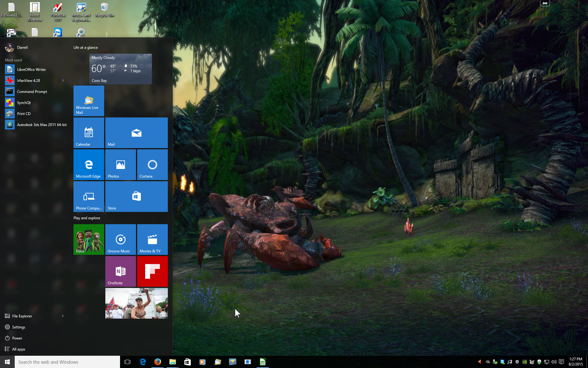The width and height of the screenshot is (588, 368).
Task: Launch LibreOffice Writer from Most used
Action: pos(31,69)
